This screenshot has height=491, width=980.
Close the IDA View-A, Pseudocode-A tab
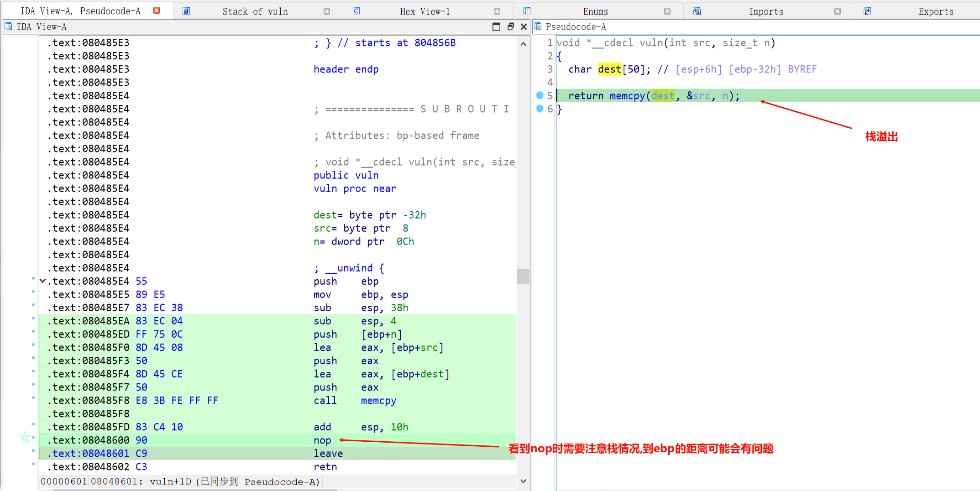(157, 10)
